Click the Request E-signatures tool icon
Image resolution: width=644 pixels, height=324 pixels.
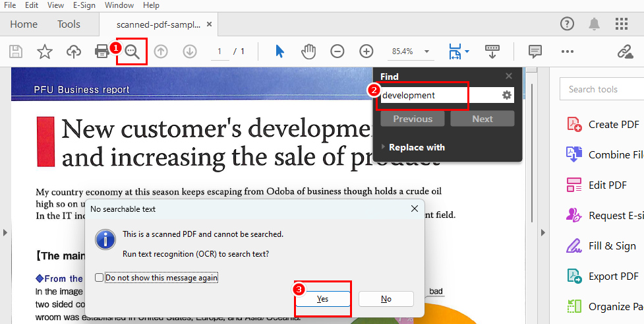click(x=574, y=215)
